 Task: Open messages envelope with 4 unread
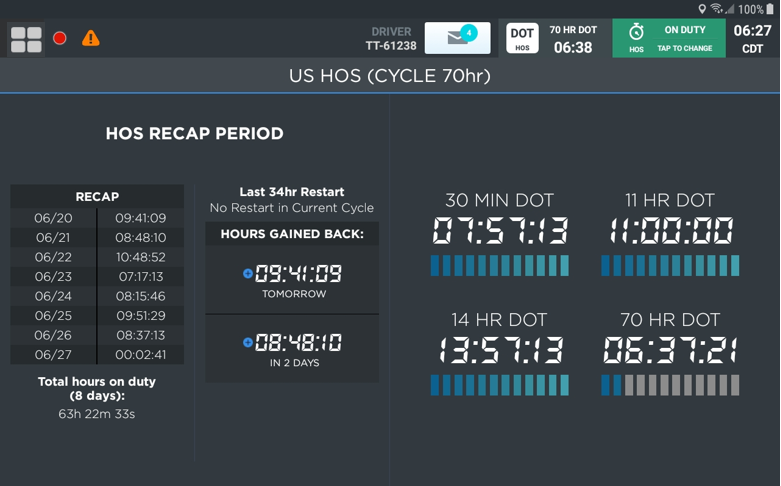pyautogui.click(x=457, y=38)
